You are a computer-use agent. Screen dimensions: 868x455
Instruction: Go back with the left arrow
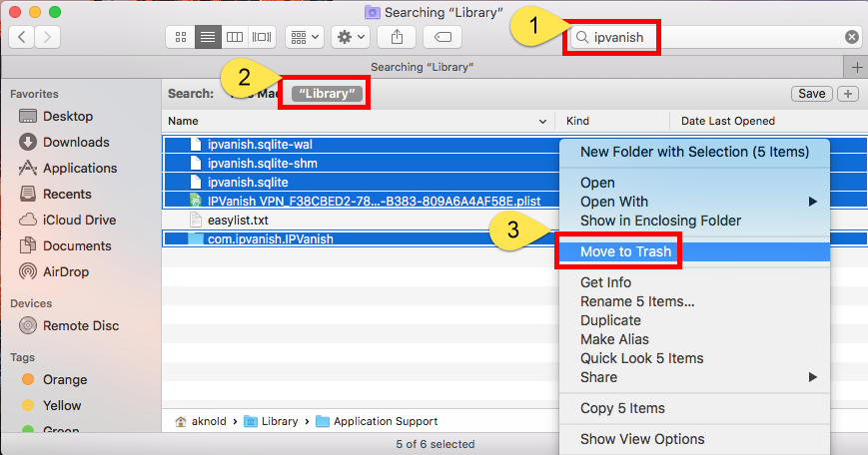pos(22,37)
